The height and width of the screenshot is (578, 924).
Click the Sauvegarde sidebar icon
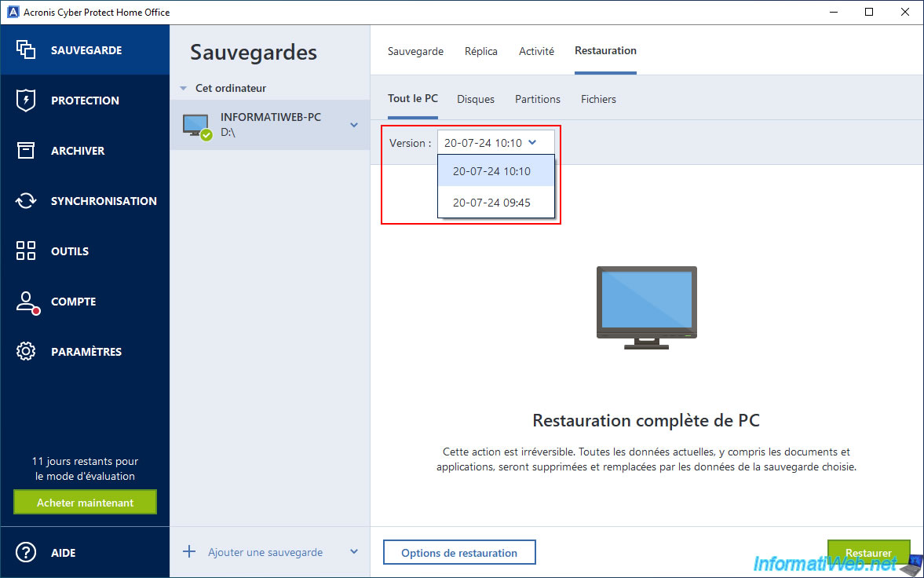pos(26,50)
